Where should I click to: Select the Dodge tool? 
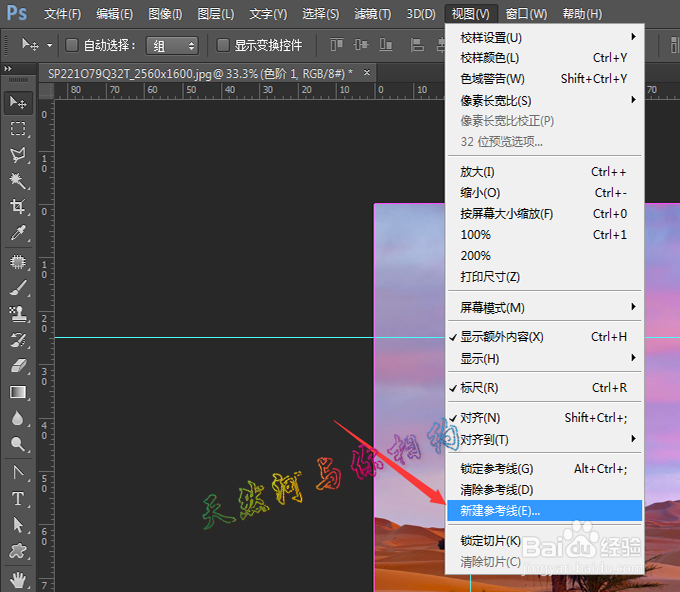pos(18,444)
